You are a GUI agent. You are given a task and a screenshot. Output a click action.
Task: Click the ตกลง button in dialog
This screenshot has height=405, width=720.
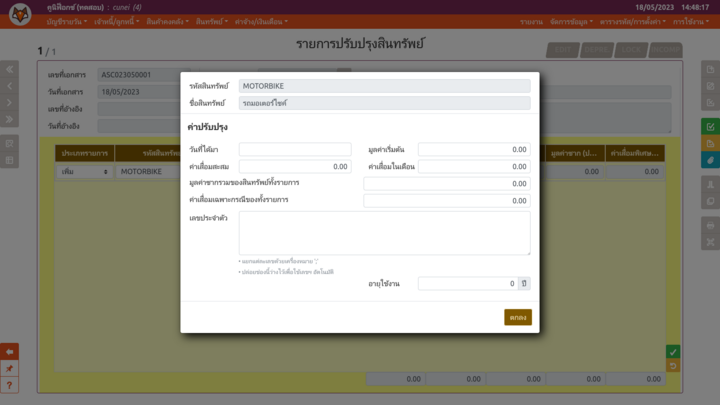[x=518, y=317]
